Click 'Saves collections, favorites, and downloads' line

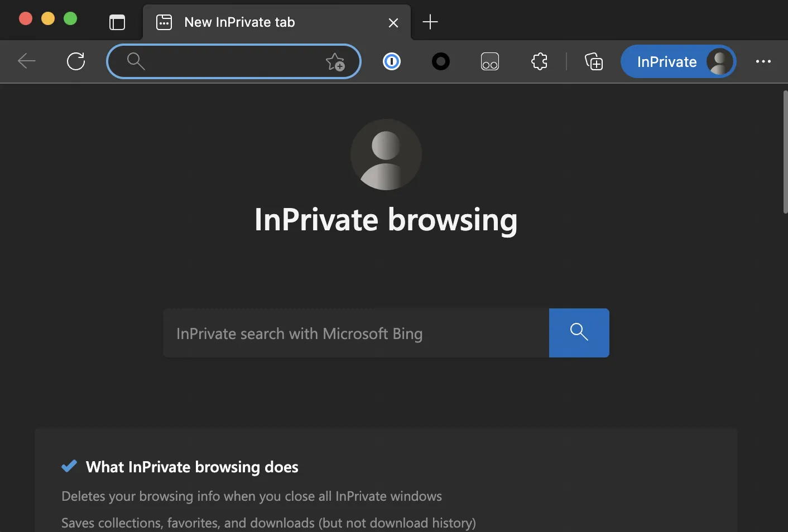[268, 523]
